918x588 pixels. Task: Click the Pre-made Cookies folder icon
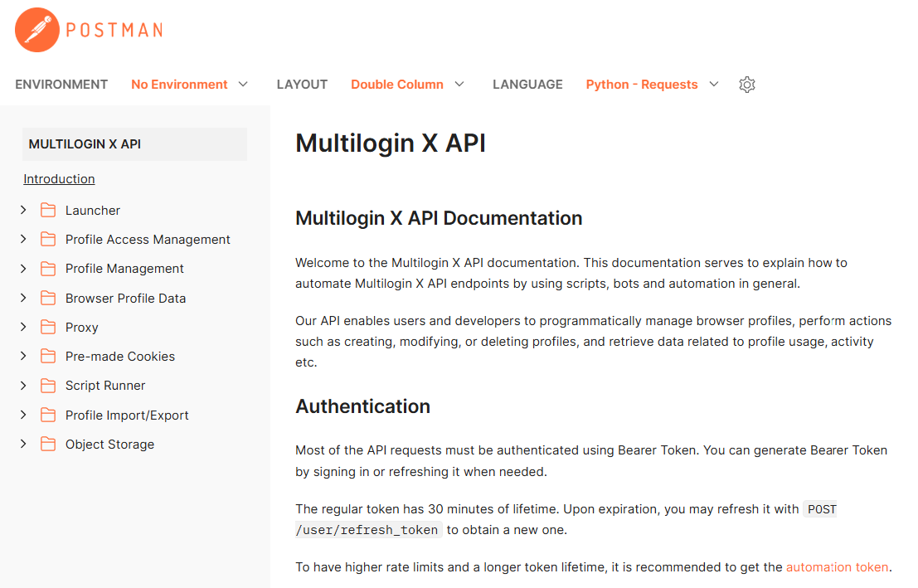[x=48, y=356]
